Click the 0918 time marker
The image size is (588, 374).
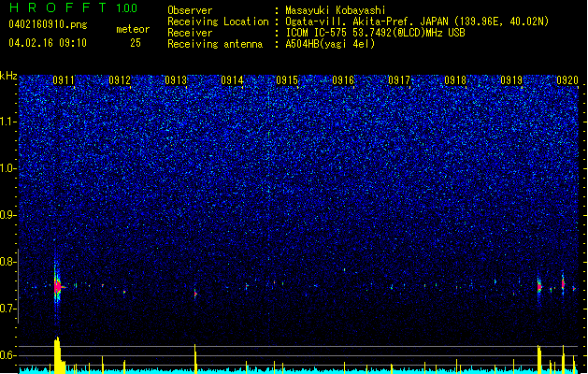click(455, 80)
